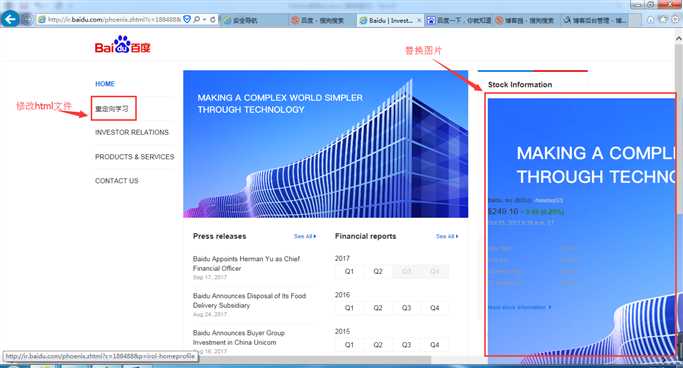The height and width of the screenshot is (368, 683).
Task: Click the Baidu logo
Action: [122, 45]
